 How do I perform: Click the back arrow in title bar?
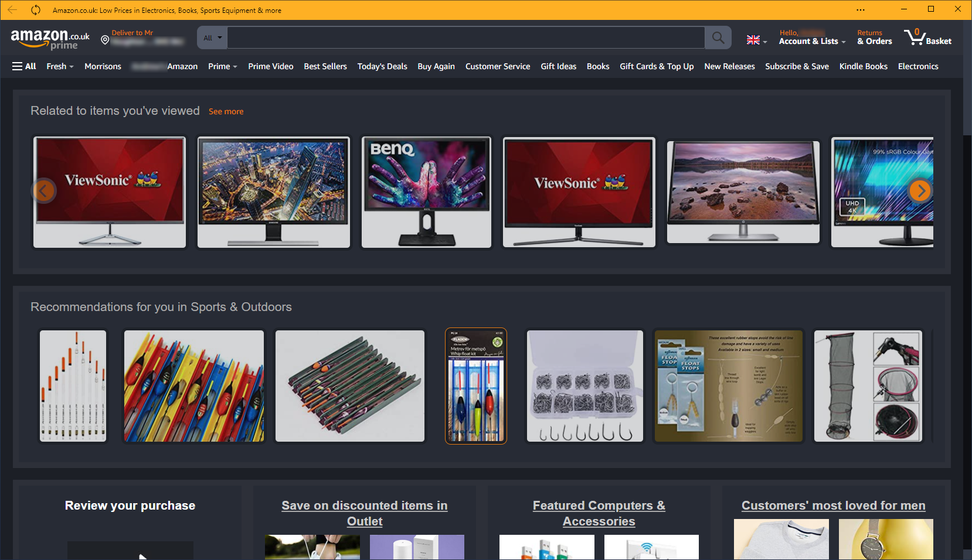[12, 10]
